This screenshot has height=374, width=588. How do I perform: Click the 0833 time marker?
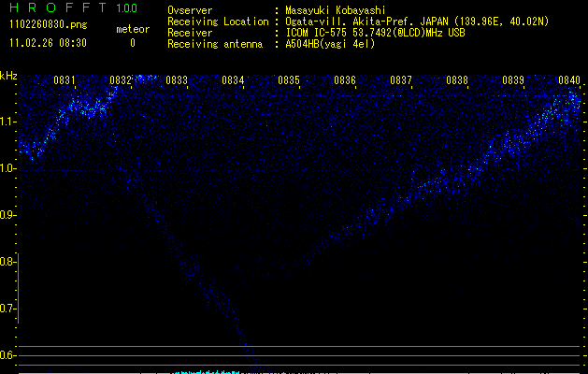pos(177,80)
